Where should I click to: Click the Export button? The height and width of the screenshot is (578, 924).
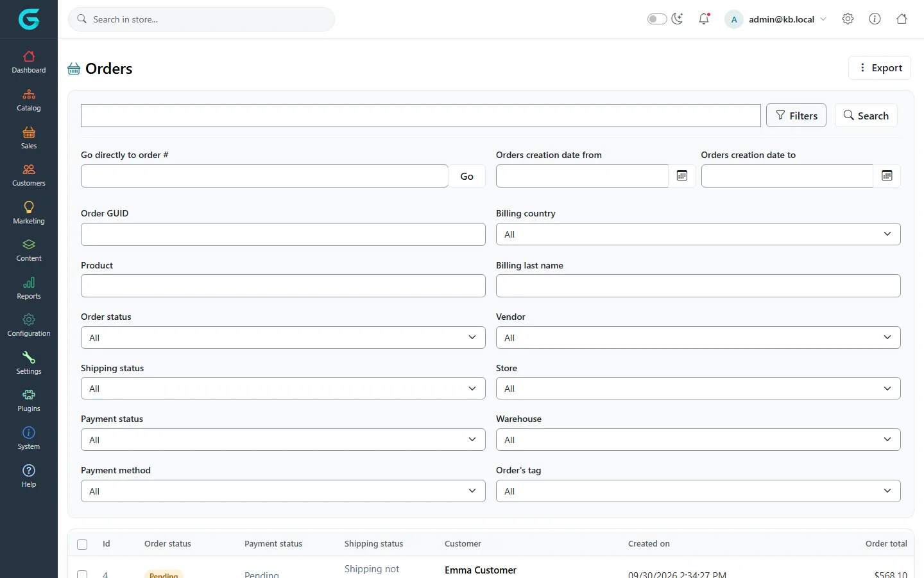(x=880, y=67)
